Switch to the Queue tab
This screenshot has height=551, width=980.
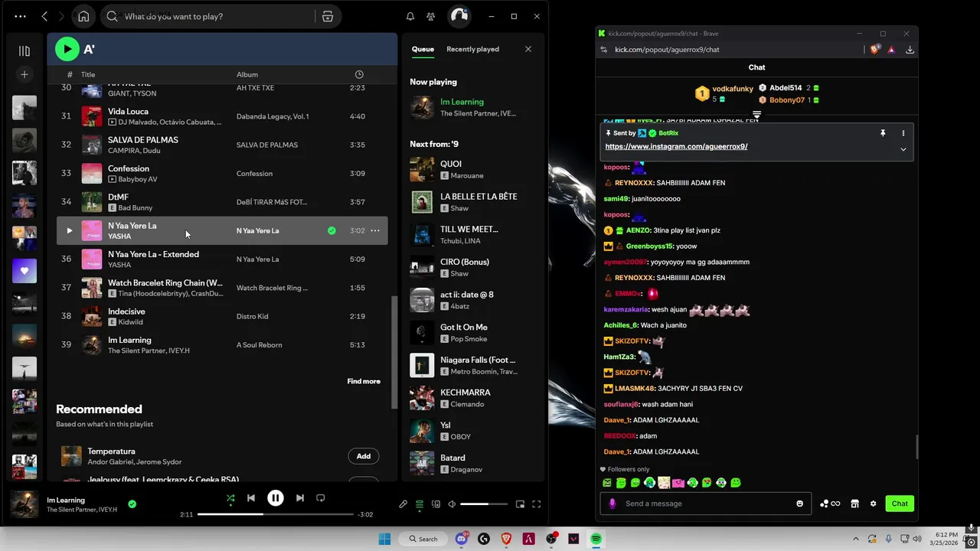pyautogui.click(x=423, y=49)
